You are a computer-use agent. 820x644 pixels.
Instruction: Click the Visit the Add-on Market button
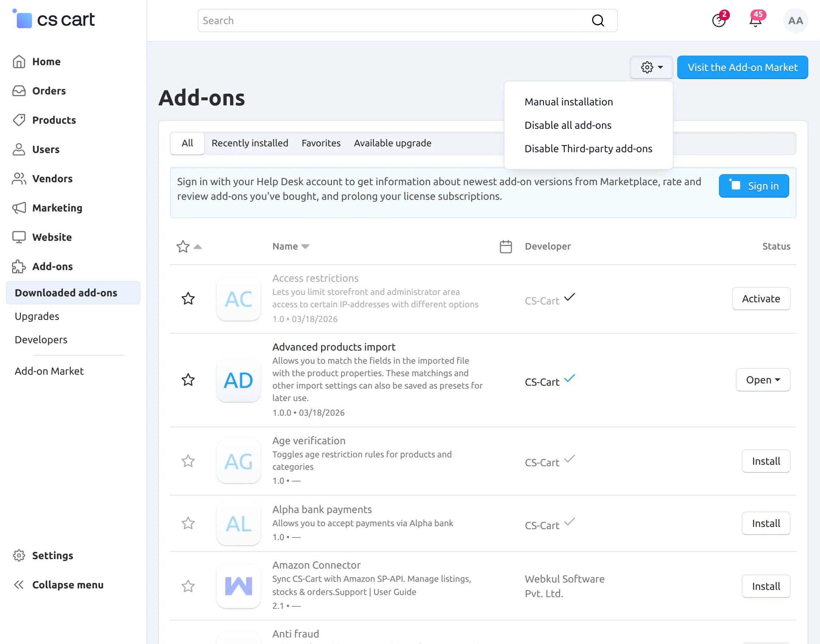742,67
